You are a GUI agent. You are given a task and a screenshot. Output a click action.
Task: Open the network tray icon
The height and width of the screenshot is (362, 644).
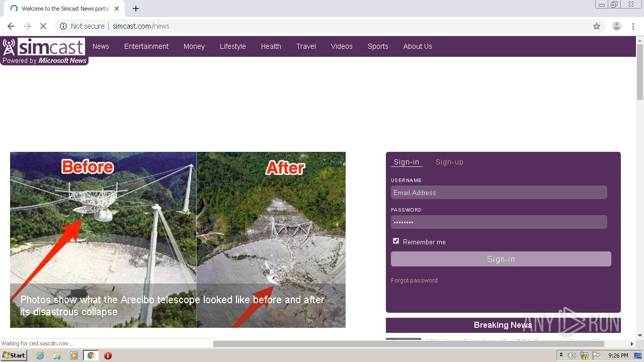[584, 355]
